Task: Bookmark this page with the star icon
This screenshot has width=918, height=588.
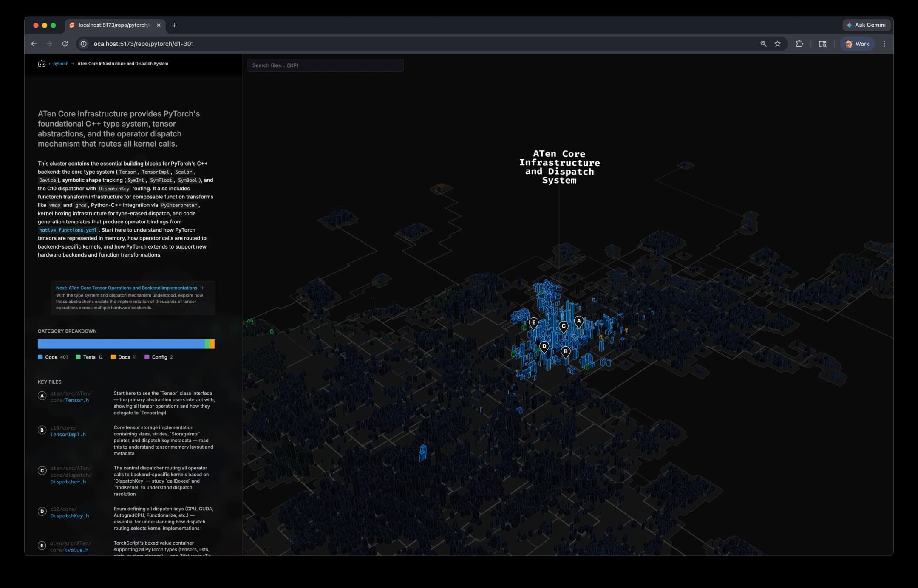Action: point(777,44)
